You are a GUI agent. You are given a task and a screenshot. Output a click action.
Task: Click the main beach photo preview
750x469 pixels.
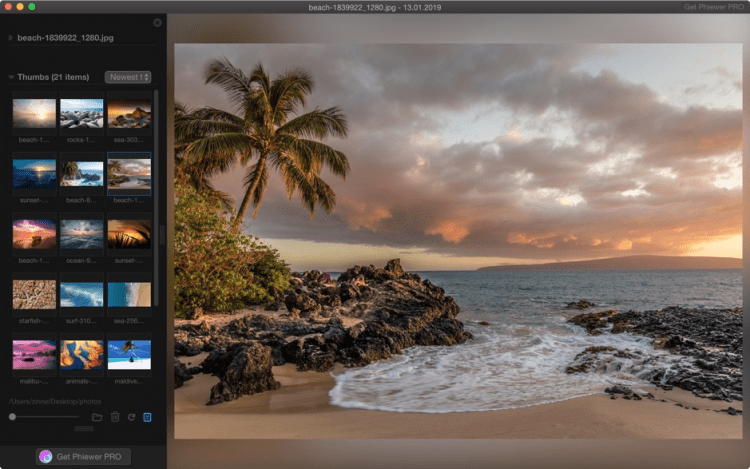coord(459,240)
